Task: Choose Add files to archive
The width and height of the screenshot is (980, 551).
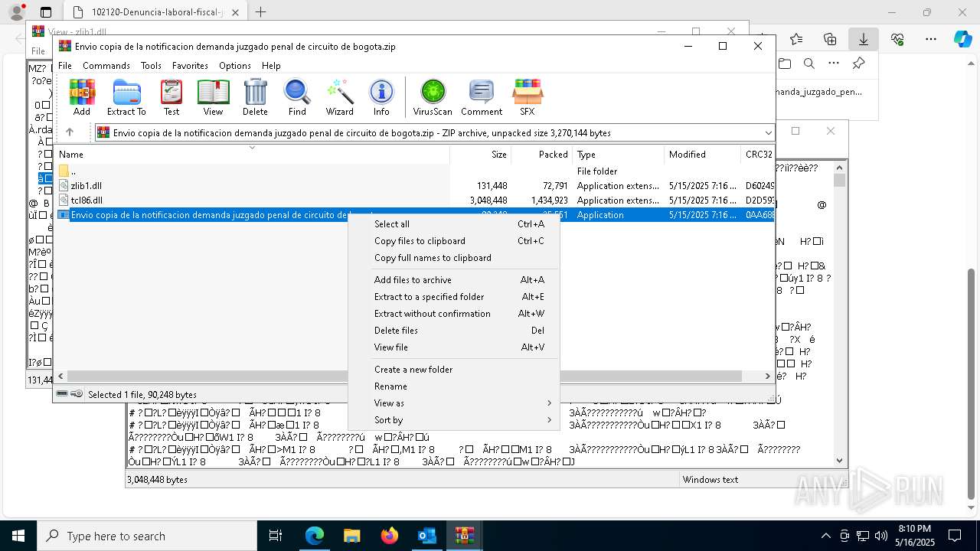Action: click(454, 280)
